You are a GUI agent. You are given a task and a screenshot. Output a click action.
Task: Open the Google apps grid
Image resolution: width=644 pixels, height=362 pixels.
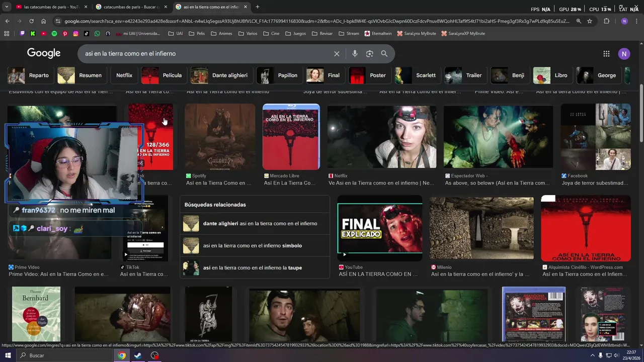point(606,54)
